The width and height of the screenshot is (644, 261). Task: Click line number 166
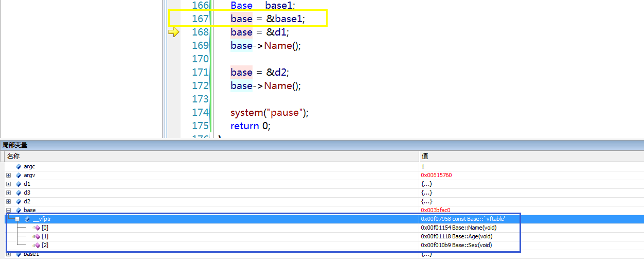tap(200, 6)
